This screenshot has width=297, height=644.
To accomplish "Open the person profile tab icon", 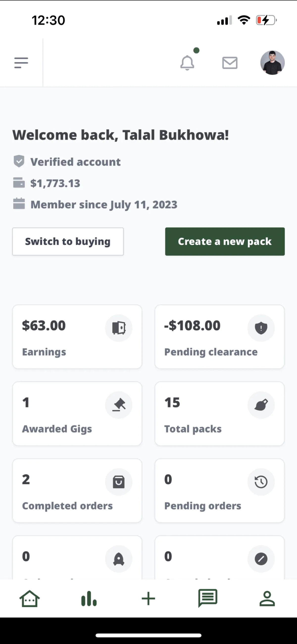I will tap(267, 598).
